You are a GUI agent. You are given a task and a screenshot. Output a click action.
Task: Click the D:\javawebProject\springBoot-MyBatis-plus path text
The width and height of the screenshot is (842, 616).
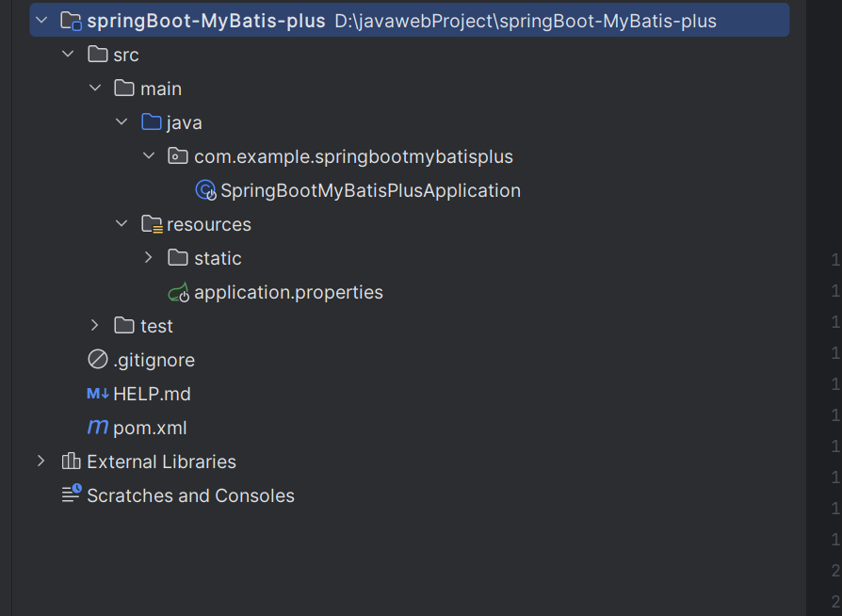point(526,21)
